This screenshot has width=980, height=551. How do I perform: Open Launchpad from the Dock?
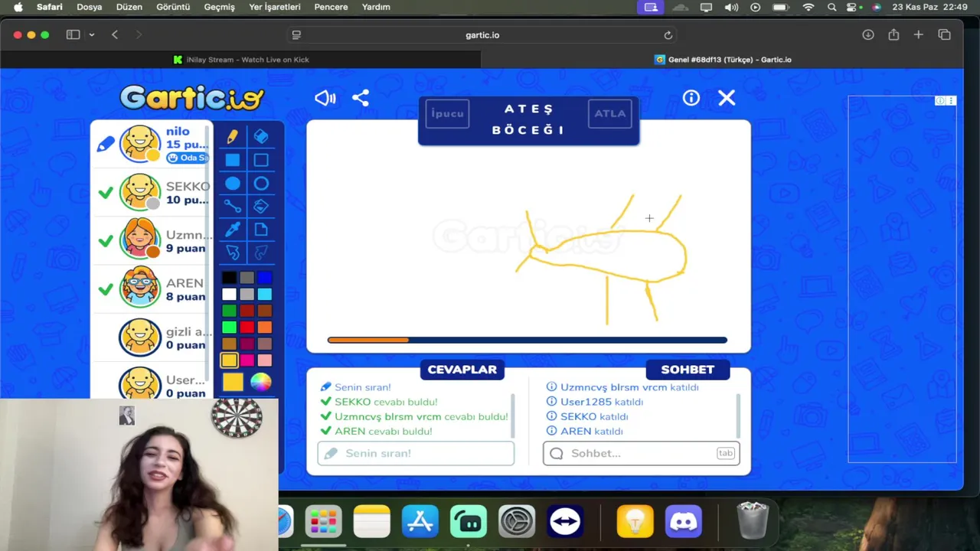[323, 522]
